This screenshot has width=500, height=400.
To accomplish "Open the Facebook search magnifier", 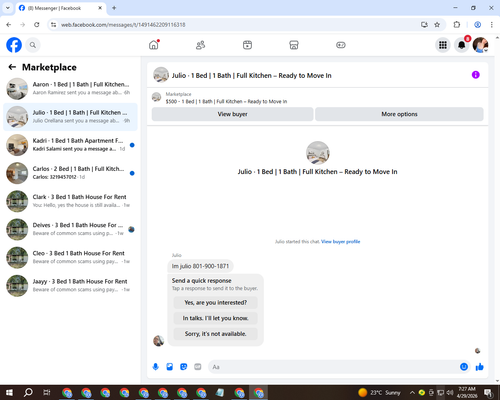I will tap(33, 45).
